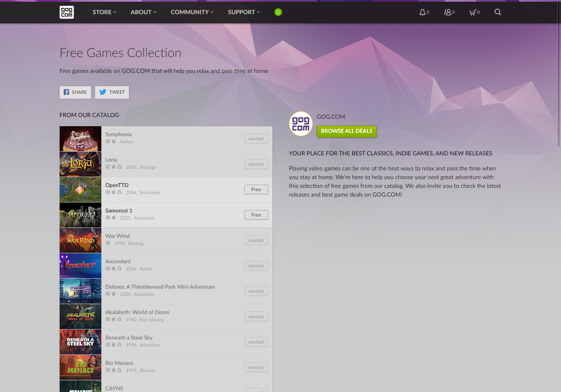
Task: Open the Symphonia title link
Action: 118,134
